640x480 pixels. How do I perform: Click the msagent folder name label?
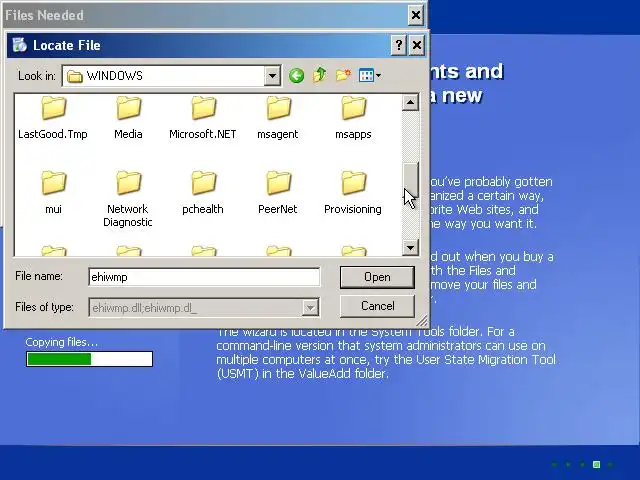(x=278, y=135)
